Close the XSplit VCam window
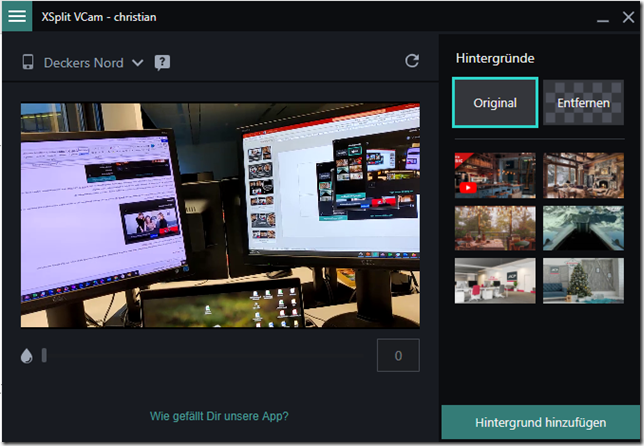Viewport: 644px width, 446px height. (x=628, y=17)
